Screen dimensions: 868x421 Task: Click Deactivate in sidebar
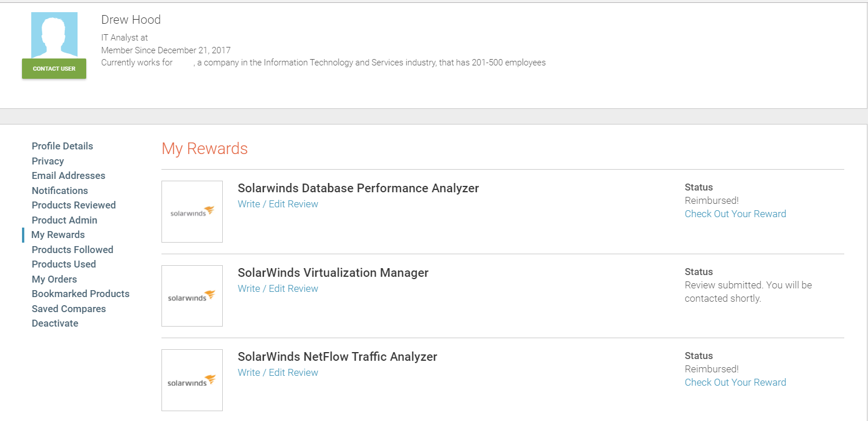pyautogui.click(x=55, y=323)
